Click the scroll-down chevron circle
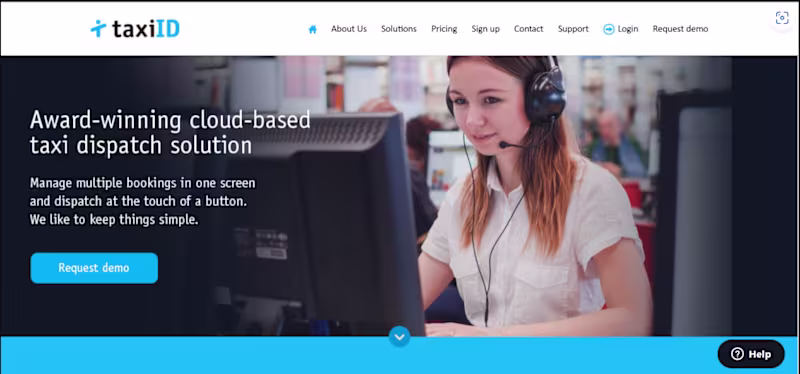800x374 pixels. point(399,337)
